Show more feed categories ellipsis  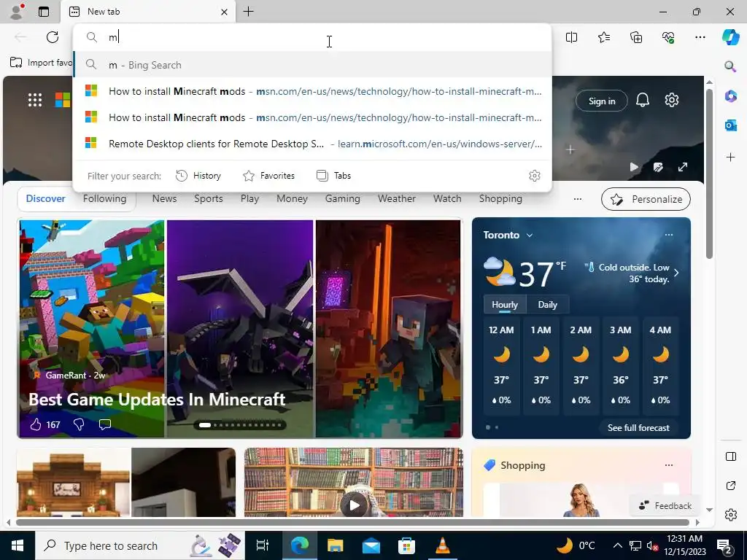pos(578,199)
